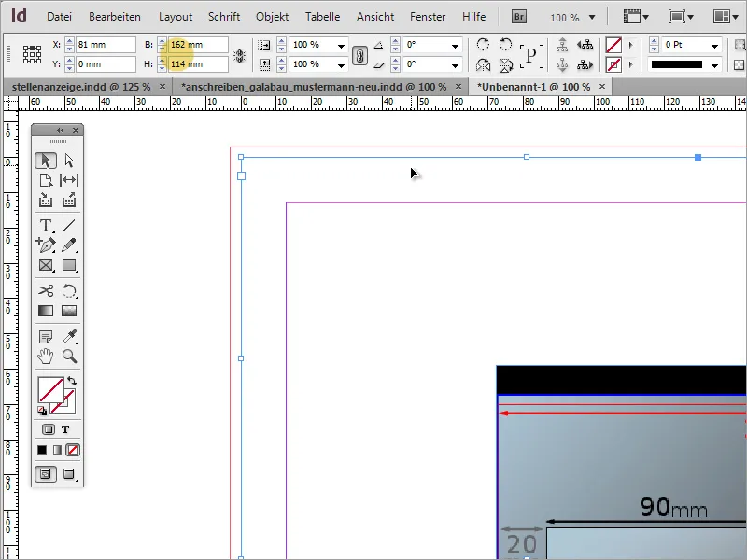Screen dimensions: 747x560
Task: Click the Flip horizontal icon
Action: 483,64
